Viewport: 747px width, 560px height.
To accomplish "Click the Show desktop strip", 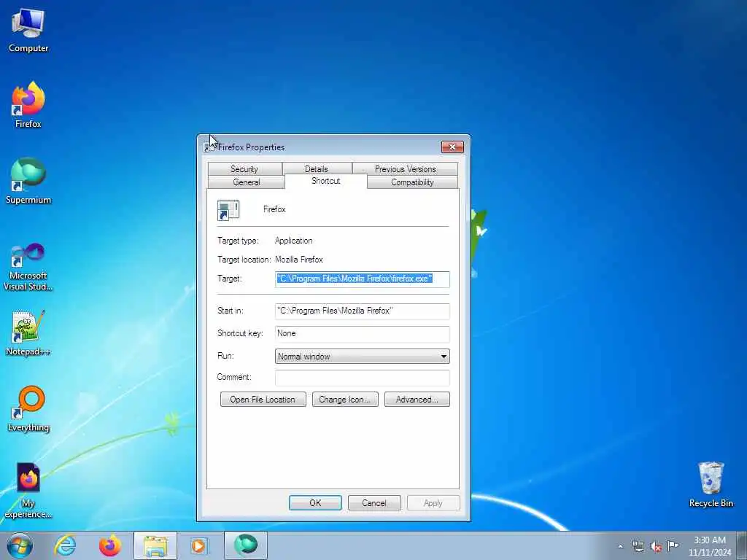I will [x=742, y=545].
